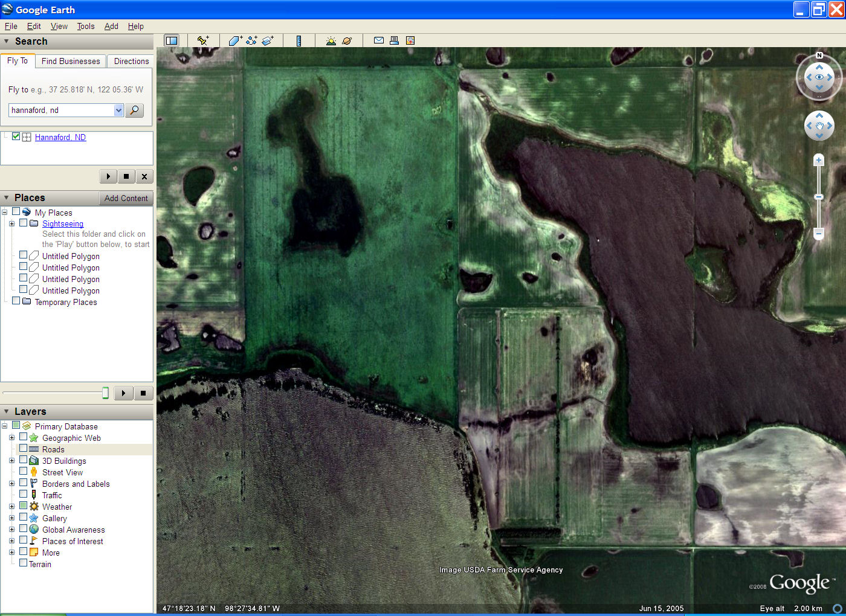
Task: Click the zoom slider handle
Action: [x=819, y=197]
